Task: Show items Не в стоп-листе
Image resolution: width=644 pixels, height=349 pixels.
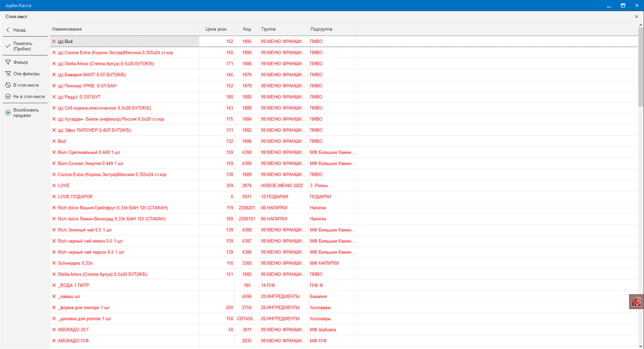Action: 25,96
